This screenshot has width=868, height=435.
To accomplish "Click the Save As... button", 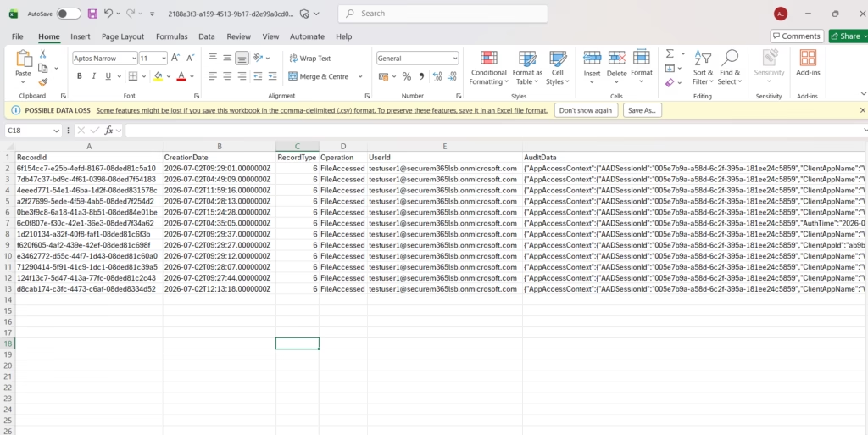I will coord(643,110).
